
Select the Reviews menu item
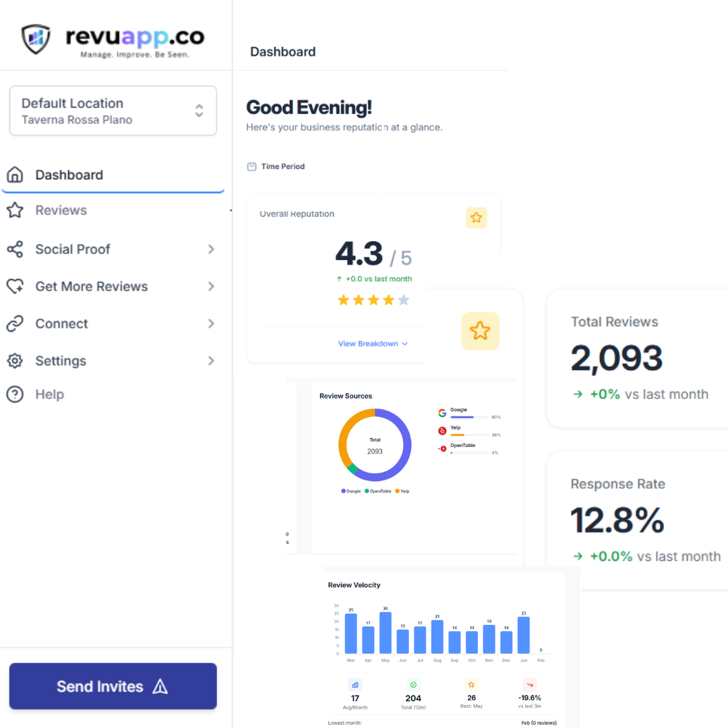[61, 210]
